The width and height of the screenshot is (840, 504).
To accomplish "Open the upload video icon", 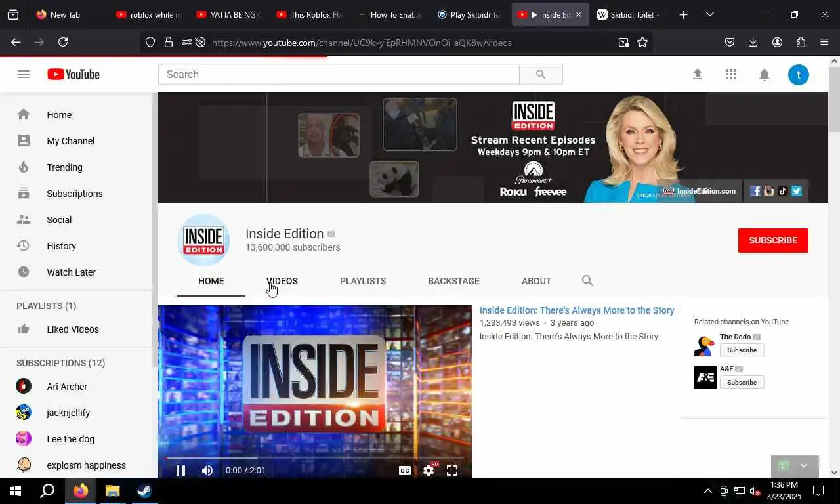I will pos(698,75).
